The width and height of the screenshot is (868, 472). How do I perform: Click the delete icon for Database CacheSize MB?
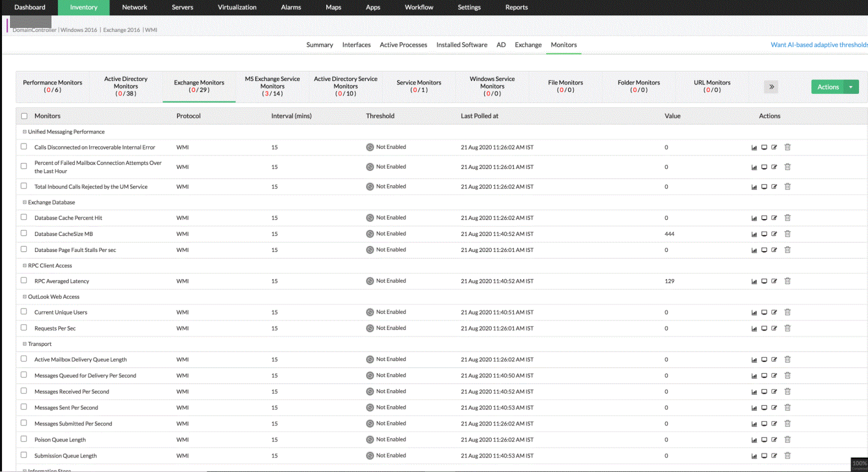(788, 233)
